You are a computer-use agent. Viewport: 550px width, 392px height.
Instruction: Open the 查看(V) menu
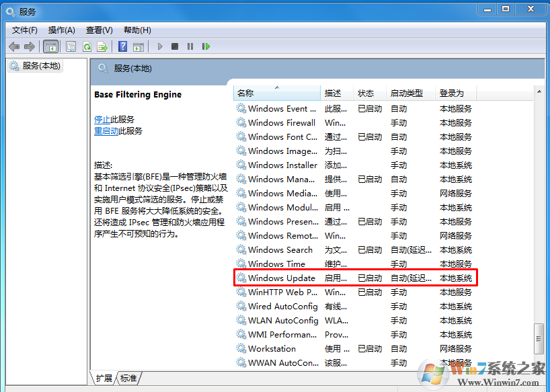(100, 30)
